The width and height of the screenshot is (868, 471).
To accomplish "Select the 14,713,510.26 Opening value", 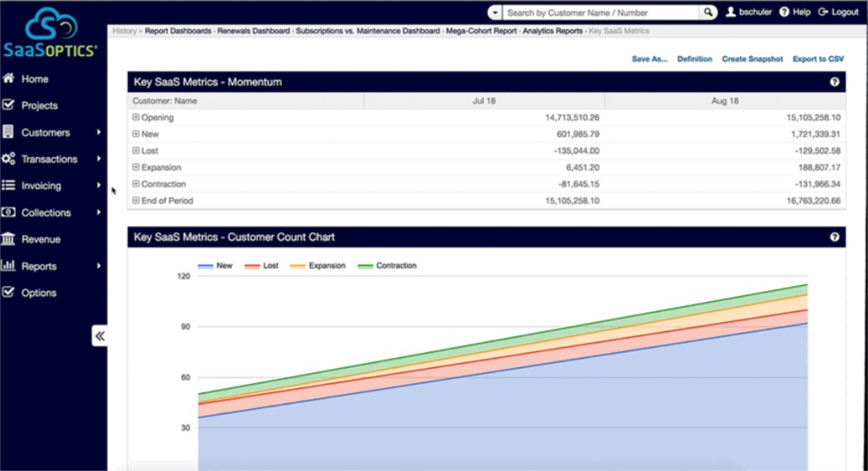I will point(572,117).
